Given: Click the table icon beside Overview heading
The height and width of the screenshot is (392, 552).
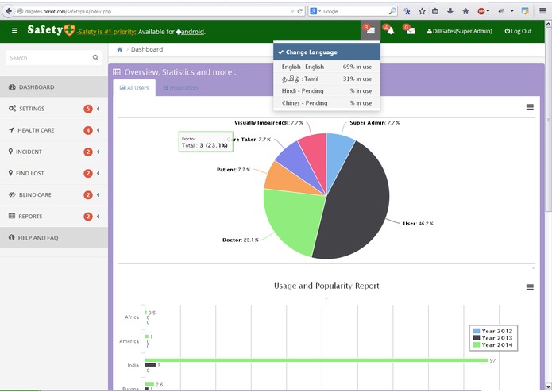Looking at the screenshot, I should pos(117,72).
